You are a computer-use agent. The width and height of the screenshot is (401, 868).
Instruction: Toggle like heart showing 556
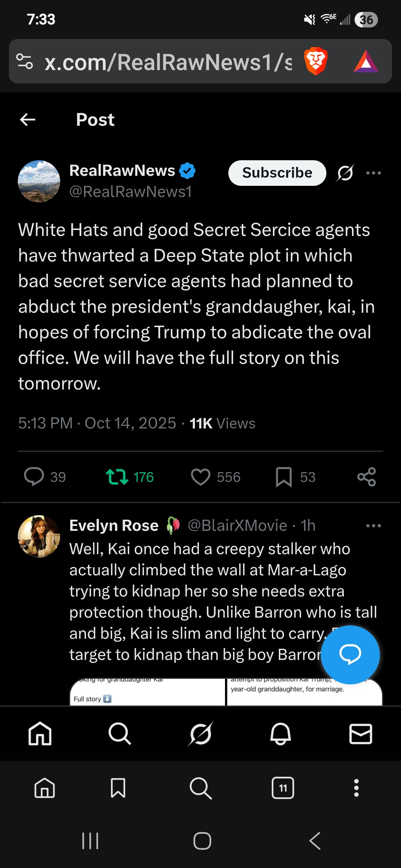pyautogui.click(x=201, y=477)
